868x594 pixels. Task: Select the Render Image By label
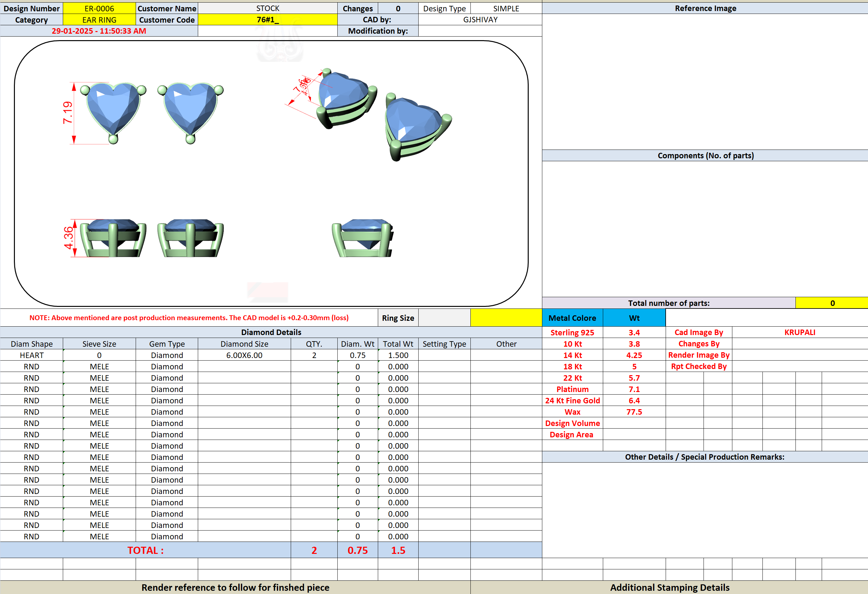(x=699, y=355)
